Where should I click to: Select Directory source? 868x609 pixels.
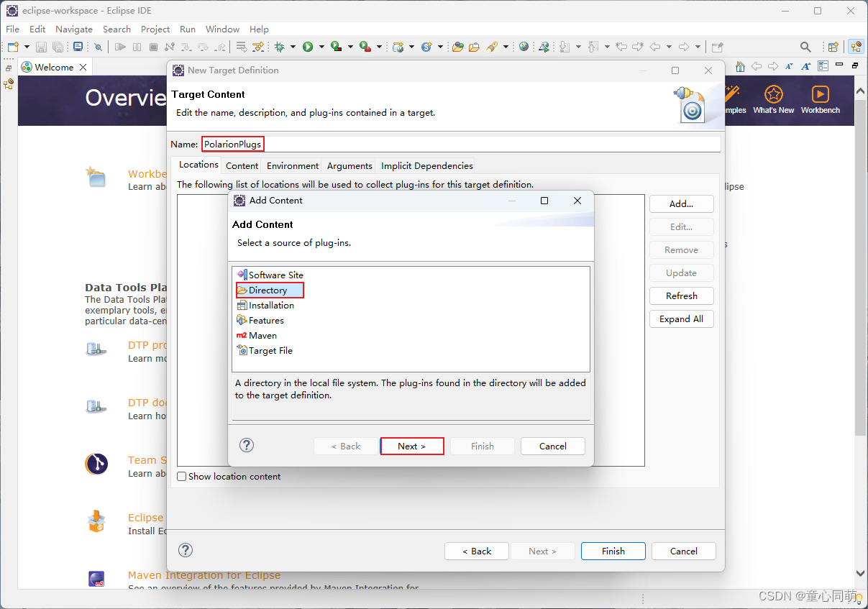click(x=270, y=290)
